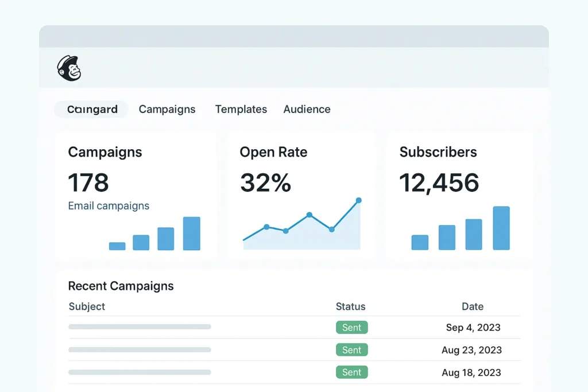
Task: Click the green Sent badge for Sep 4 campaign
Action: point(352,327)
